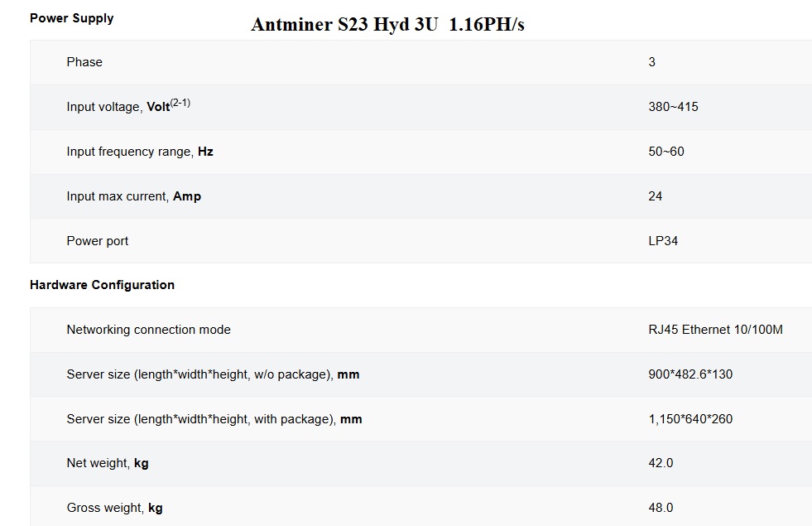Select the Input frequency range, Hz label
Image resolution: width=812 pixels, height=526 pixels.
[140, 152]
